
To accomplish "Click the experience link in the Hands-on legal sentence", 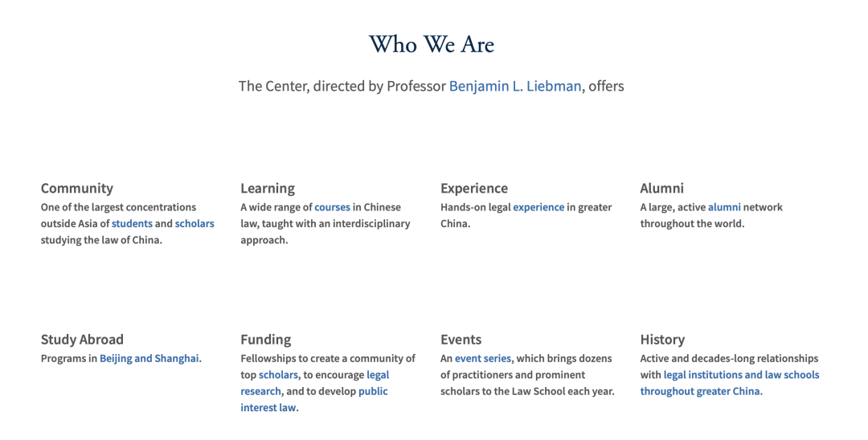I will click(x=538, y=207).
